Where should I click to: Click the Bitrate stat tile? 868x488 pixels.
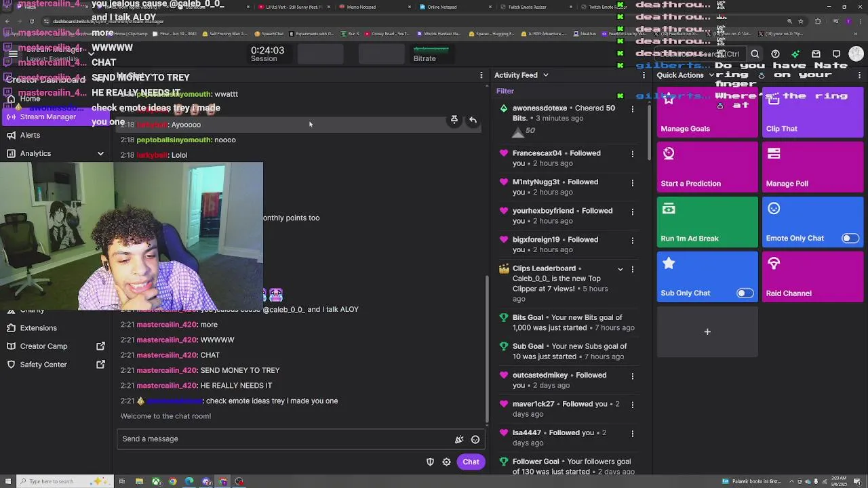pyautogui.click(x=431, y=54)
